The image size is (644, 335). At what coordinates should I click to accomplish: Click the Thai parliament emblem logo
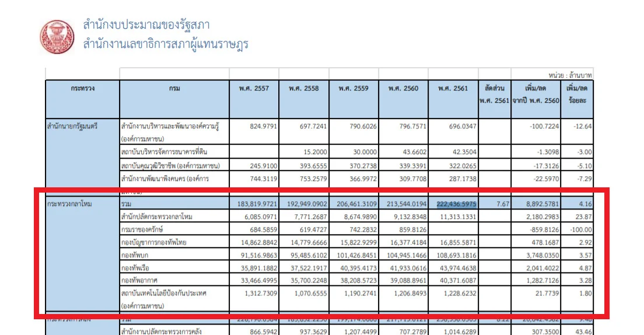(58, 37)
